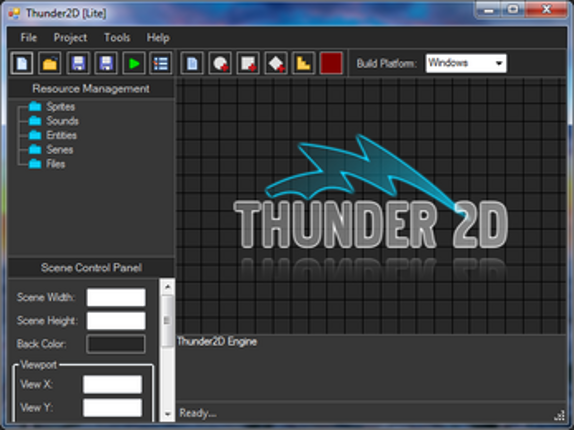Click the Thunder2D Engine output text

[217, 341]
